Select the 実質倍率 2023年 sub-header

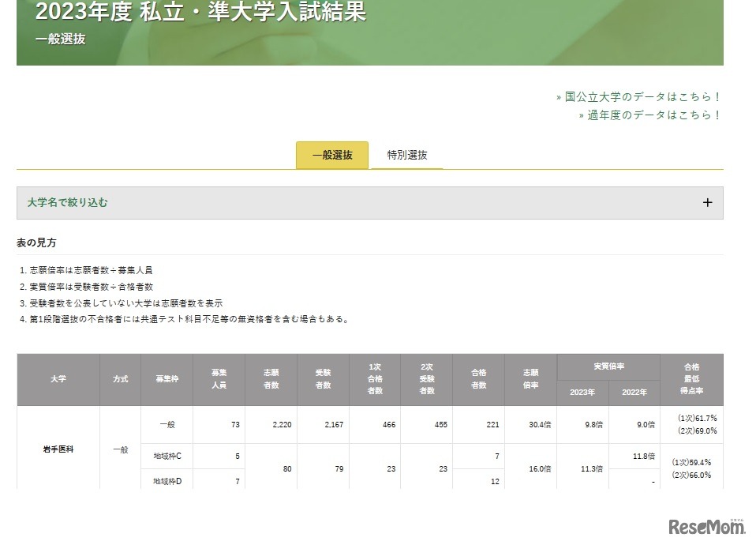582,393
